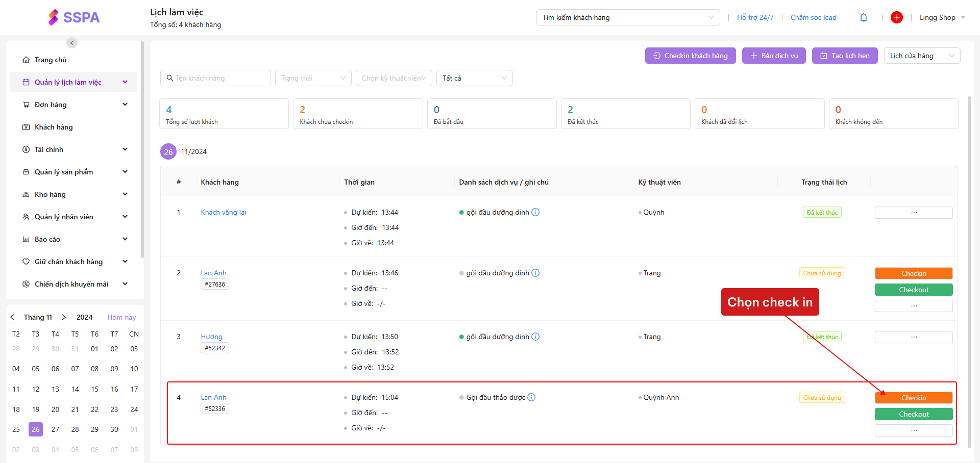This screenshot has width=980, height=463.
Task: Go to previous month in calendar
Action: click(13, 317)
